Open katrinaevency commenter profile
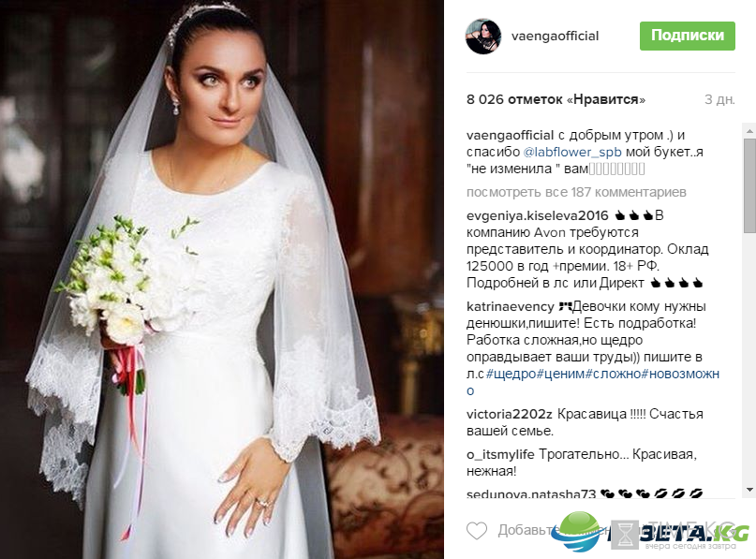 click(x=511, y=307)
